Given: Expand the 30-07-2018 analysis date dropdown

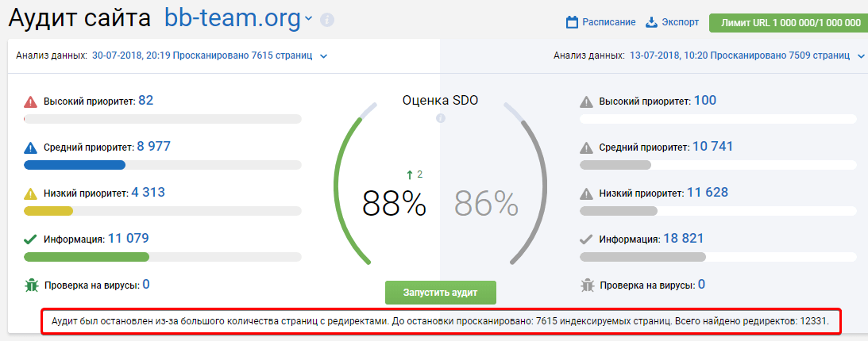Looking at the screenshot, I should 324,56.
